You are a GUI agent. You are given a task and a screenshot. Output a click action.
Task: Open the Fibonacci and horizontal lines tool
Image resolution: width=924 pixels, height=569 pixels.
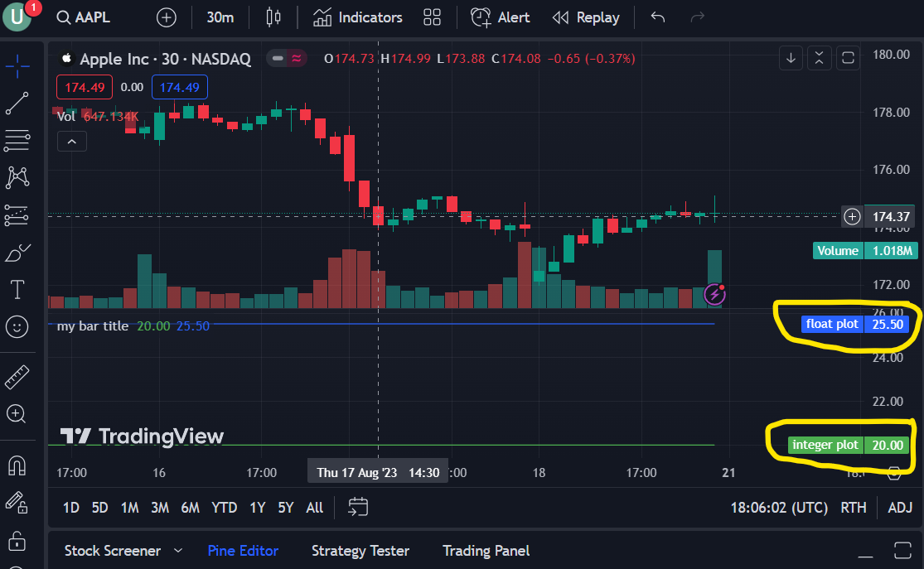point(17,140)
